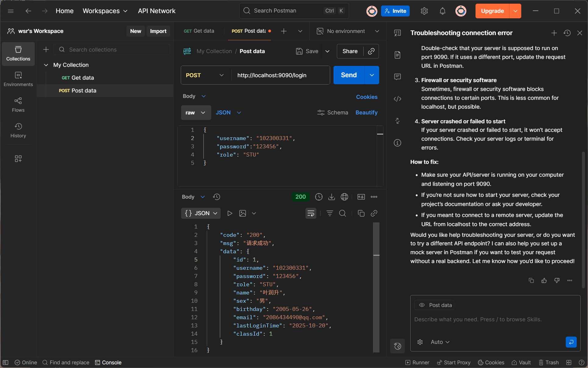588x368 pixels.
Task: Open the settings gear in header
Action: 424,11
